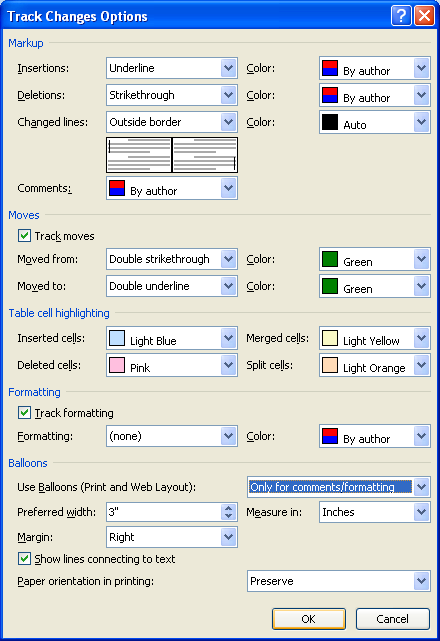
Task: Click the OK button
Action: [309, 619]
